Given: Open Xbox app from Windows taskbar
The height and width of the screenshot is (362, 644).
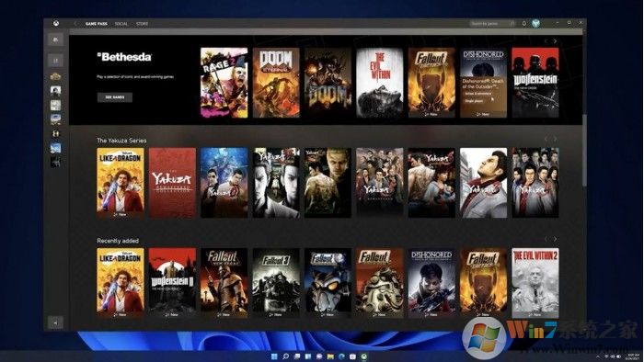Looking at the screenshot, I should 363,356.
